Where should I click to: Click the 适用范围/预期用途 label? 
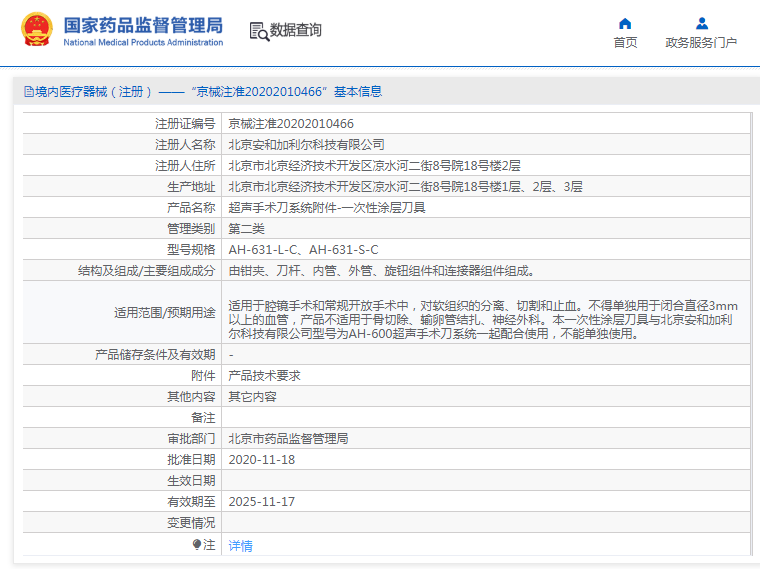tap(164, 313)
